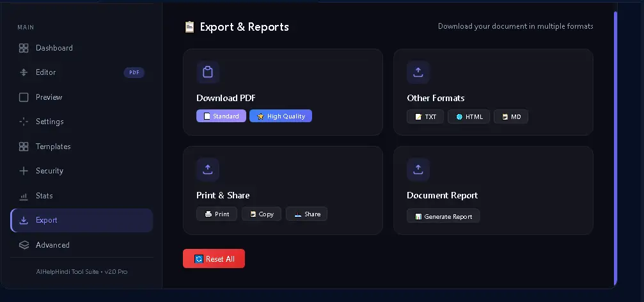Click the upload icon above Other Formats
Viewport: 644px width, 302px height.
tap(418, 72)
